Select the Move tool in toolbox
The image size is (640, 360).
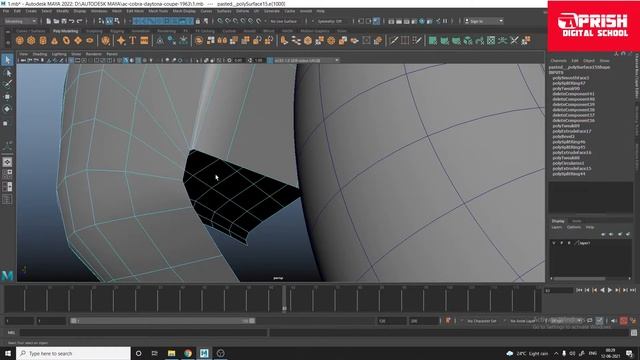pyautogui.click(x=7, y=97)
